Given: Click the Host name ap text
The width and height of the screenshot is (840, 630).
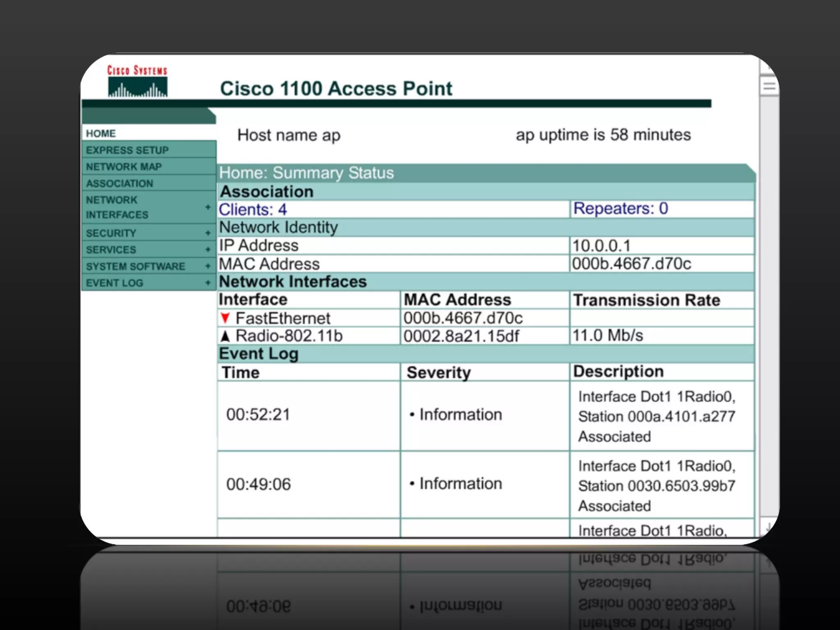Looking at the screenshot, I should [289, 135].
